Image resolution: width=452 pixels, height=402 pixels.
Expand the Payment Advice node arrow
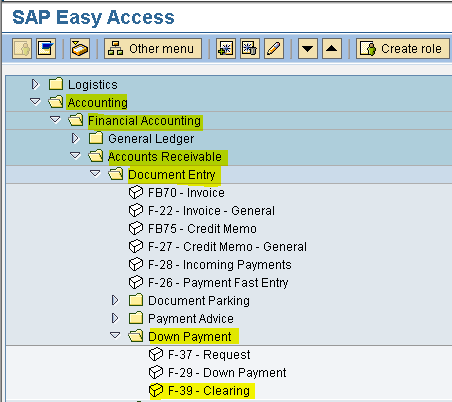115,318
